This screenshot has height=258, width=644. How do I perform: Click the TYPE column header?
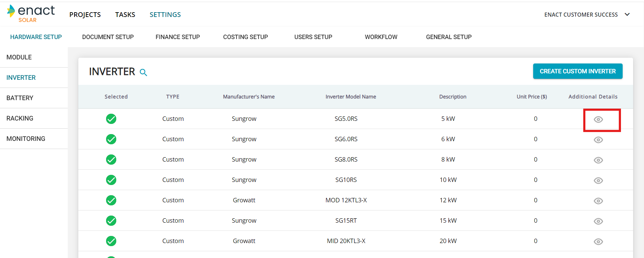tap(173, 97)
